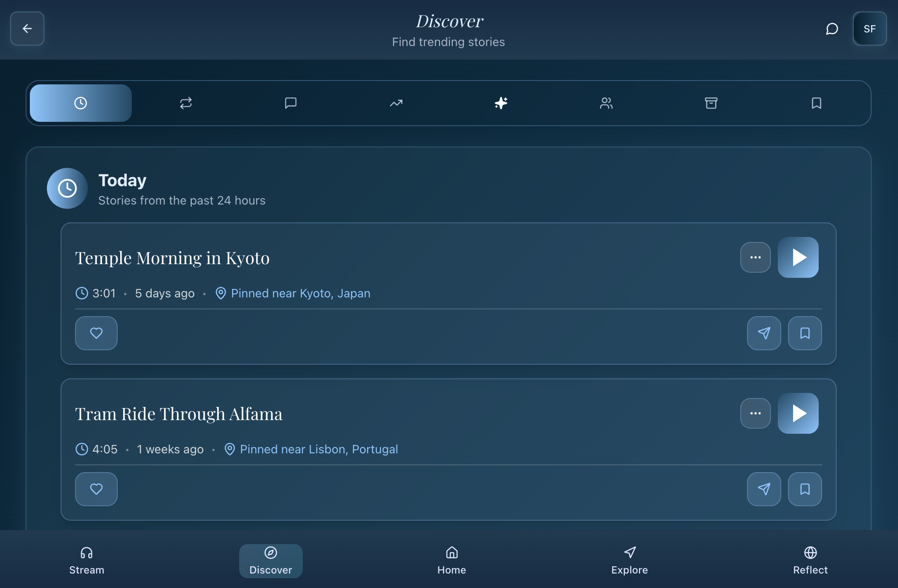Bookmark the Temple Morning in Kyoto story

pos(804,333)
